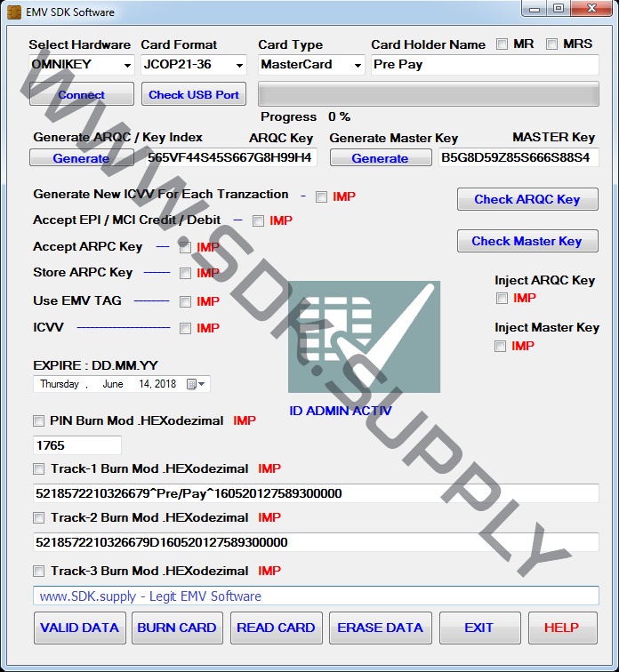The height and width of the screenshot is (672, 619).
Task: Click the EXIT button
Action: coord(479,628)
